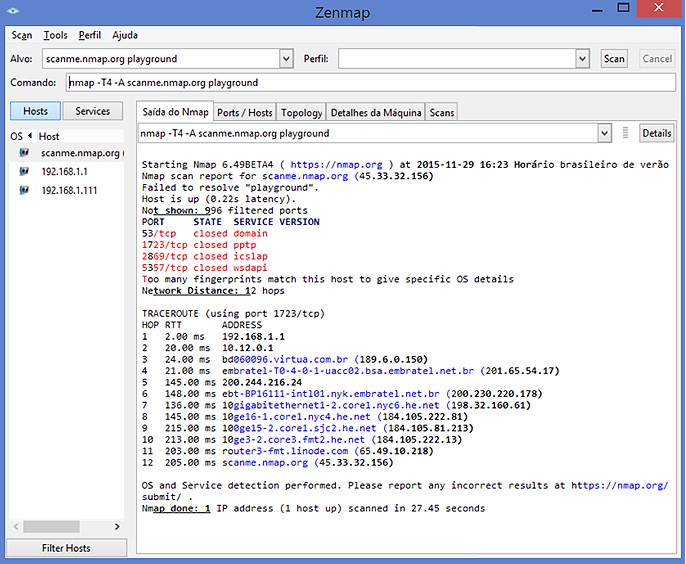
Task: Switch to the Topology tab
Action: click(301, 112)
